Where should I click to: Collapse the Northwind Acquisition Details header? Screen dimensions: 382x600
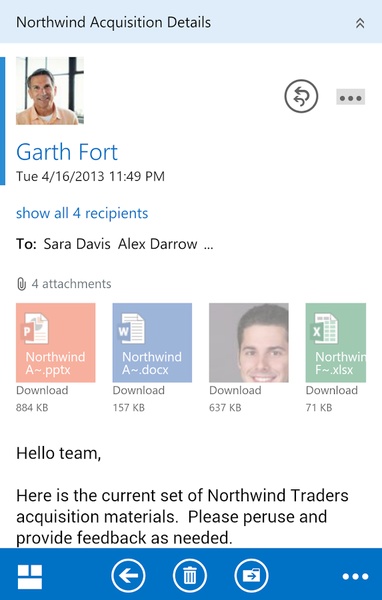pyautogui.click(x=360, y=23)
